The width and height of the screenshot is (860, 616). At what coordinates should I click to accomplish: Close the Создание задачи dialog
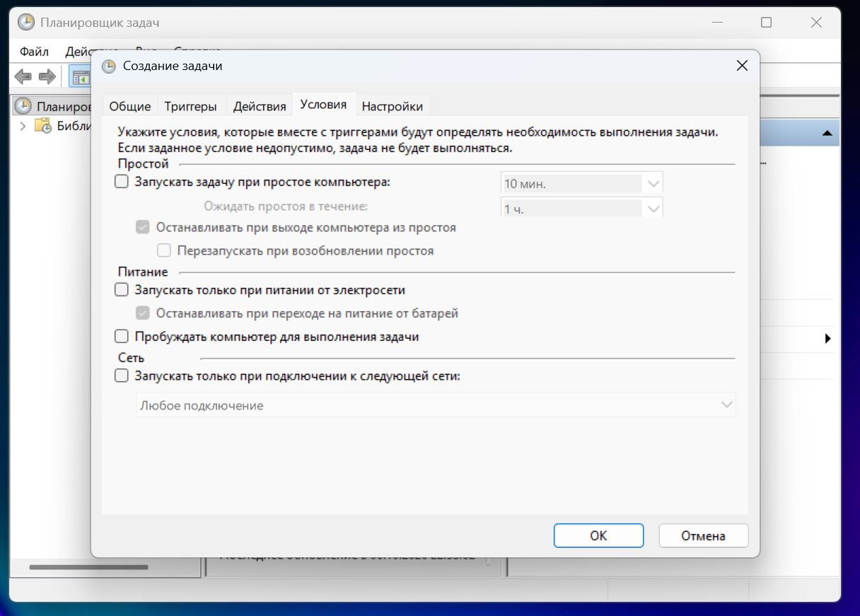pyautogui.click(x=742, y=66)
